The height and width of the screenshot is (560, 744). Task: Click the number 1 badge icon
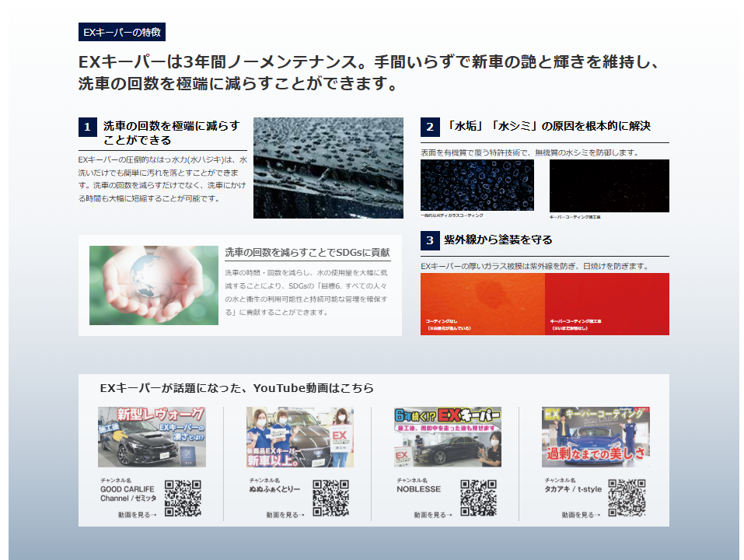pos(87,128)
